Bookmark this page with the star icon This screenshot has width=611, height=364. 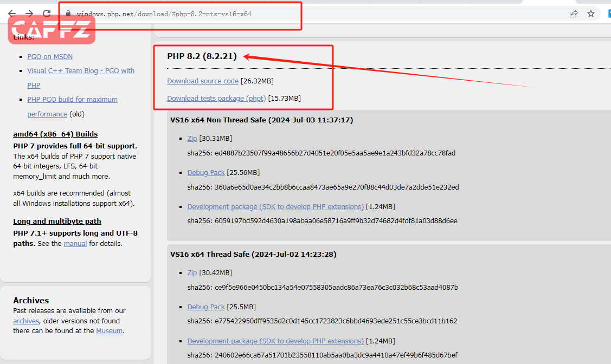(591, 14)
